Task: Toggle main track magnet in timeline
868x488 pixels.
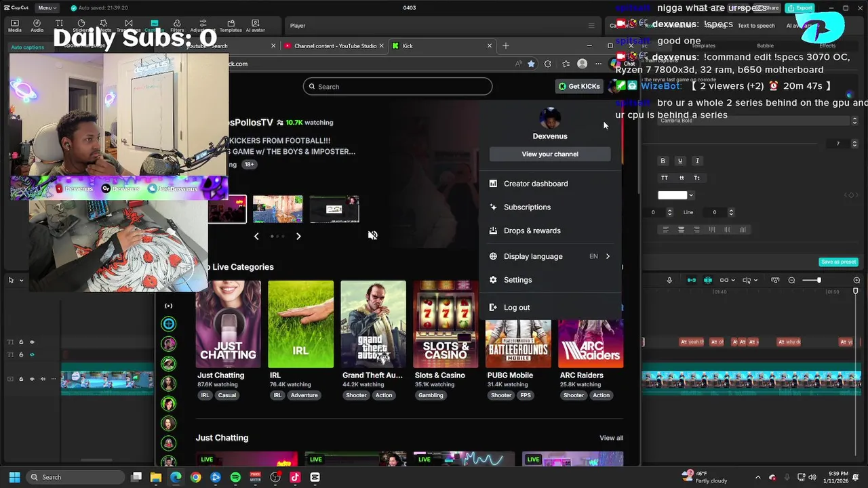Action: point(692,280)
